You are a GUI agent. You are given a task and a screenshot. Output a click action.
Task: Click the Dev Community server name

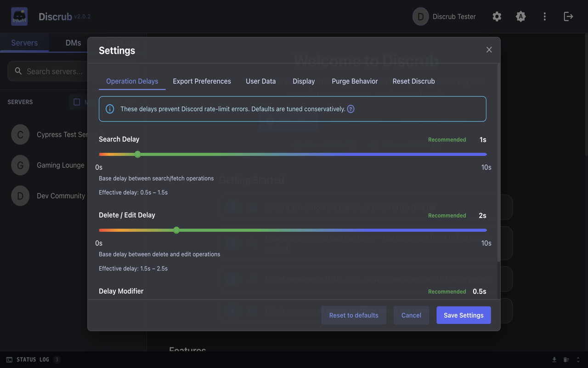[x=61, y=196]
